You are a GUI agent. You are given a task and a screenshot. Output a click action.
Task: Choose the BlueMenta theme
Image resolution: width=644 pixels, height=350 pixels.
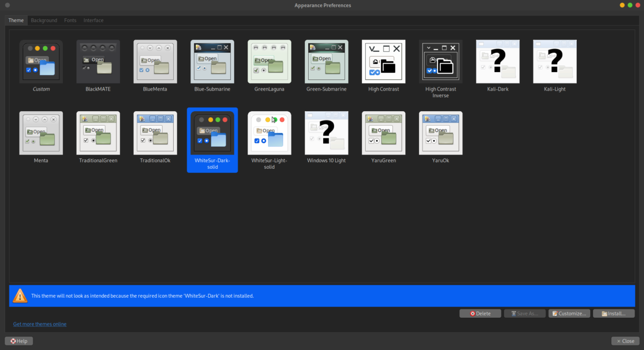pos(155,61)
